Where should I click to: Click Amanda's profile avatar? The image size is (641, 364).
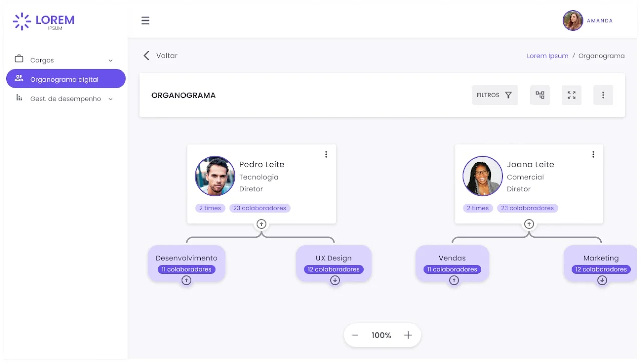click(x=573, y=21)
